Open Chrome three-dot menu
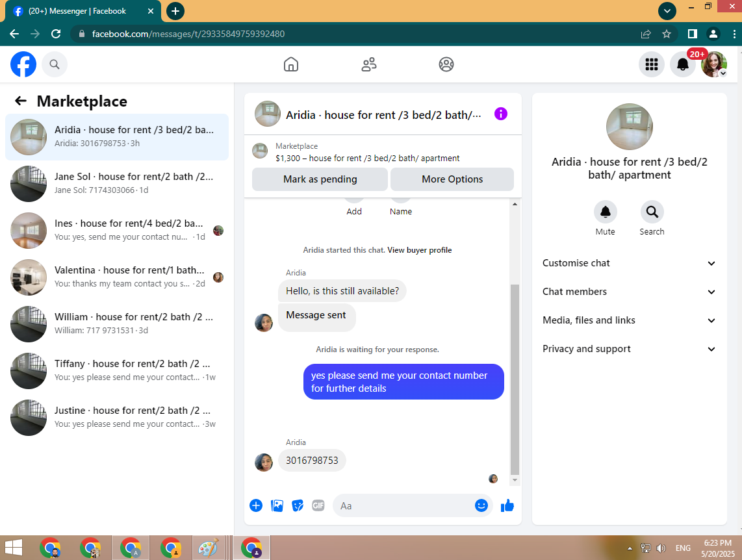The width and height of the screenshot is (742, 560). pos(734,34)
